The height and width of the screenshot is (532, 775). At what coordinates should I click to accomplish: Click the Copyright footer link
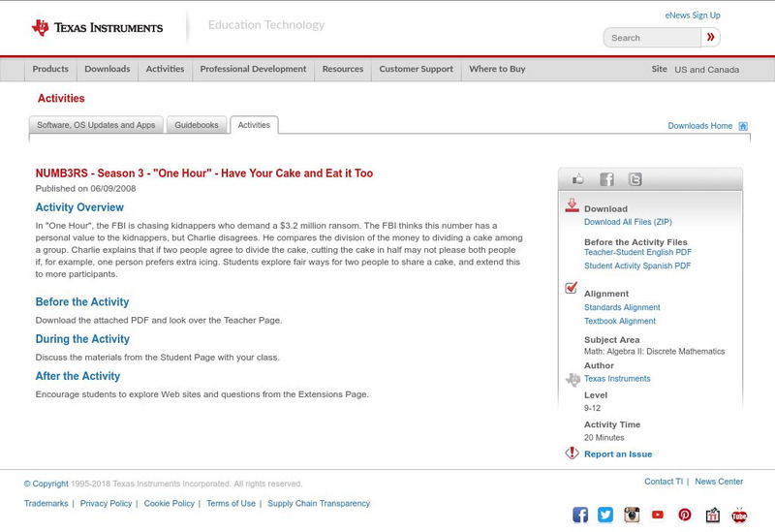point(46,484)
